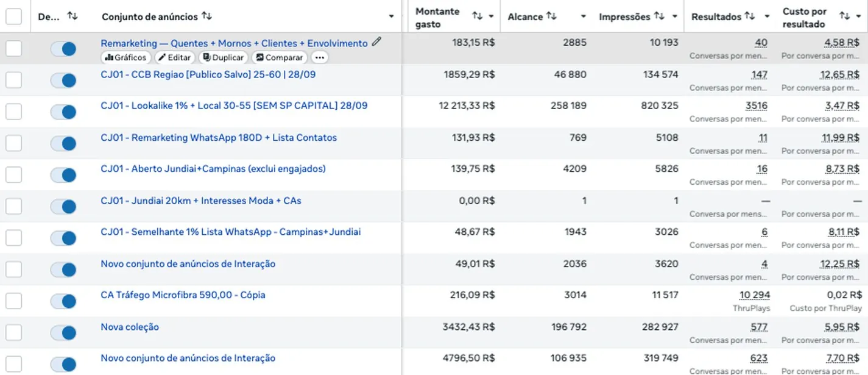Check the box for CA Tráfego Microfibra row

click(x=13, y=301)
